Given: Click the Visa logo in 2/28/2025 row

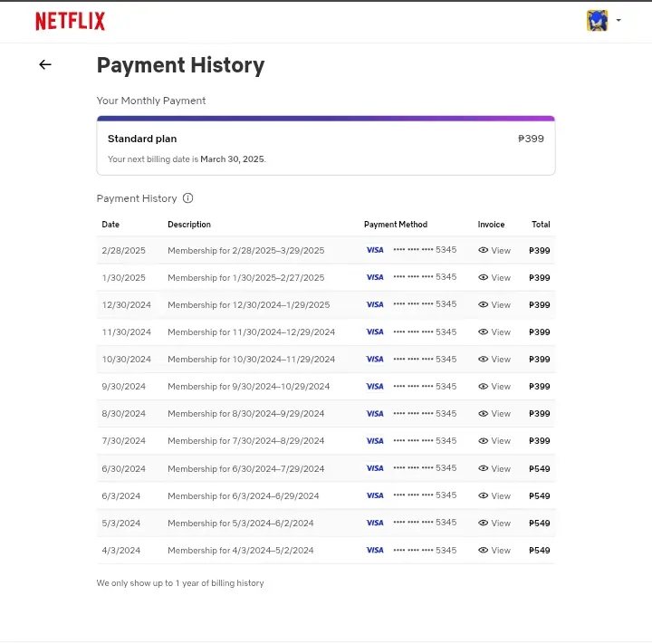Looking at the screenshot, I should pos(375,250).
